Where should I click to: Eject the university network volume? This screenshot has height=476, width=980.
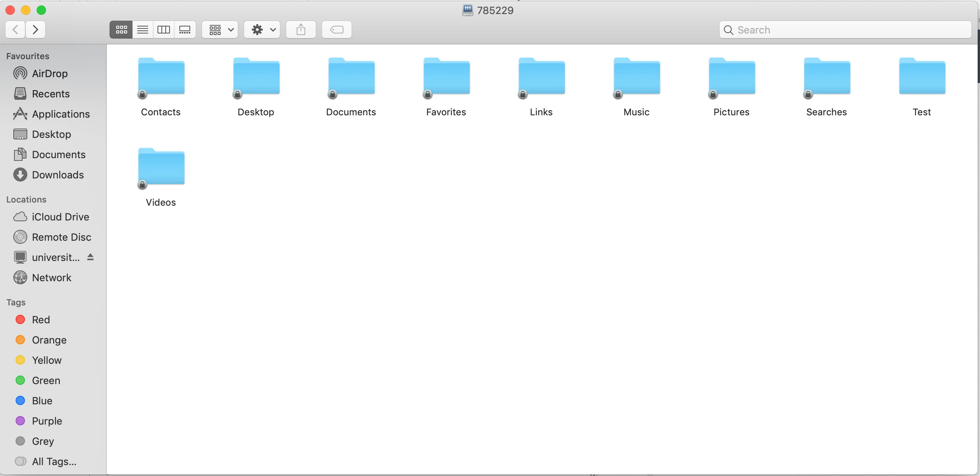click(90, 257)
